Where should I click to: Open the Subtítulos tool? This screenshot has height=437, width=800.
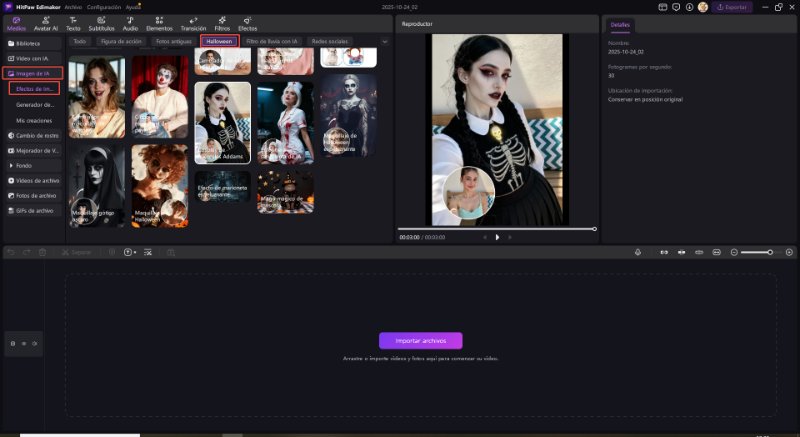tap(101, 24)
